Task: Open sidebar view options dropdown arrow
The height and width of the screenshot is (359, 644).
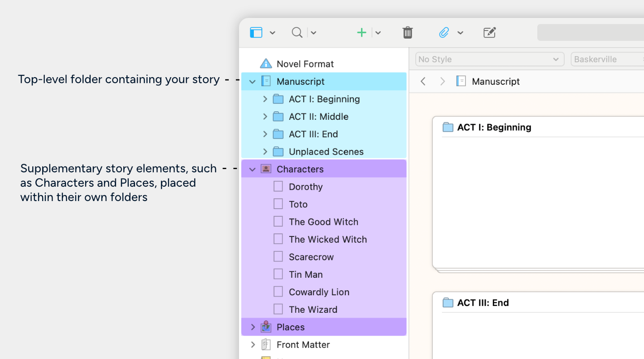Action: tap(272, 33)
